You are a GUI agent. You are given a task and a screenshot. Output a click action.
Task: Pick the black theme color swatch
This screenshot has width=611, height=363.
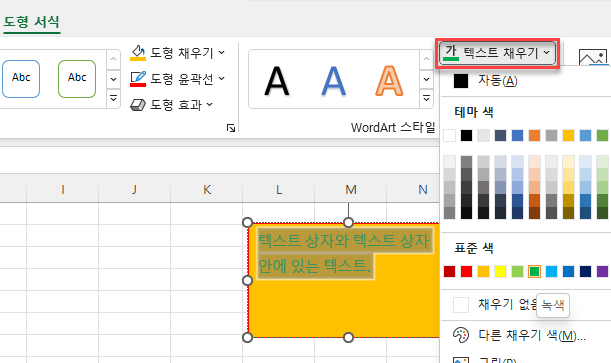466,136
